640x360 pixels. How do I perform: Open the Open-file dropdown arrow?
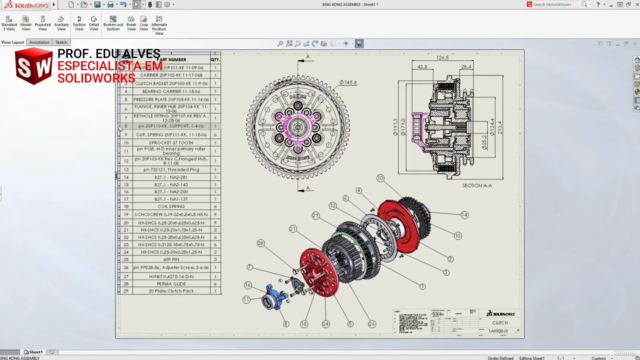90,5
